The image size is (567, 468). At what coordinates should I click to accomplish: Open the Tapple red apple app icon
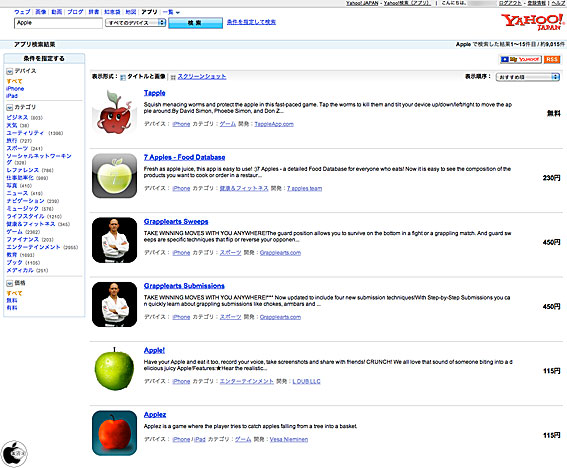(114, 111)
